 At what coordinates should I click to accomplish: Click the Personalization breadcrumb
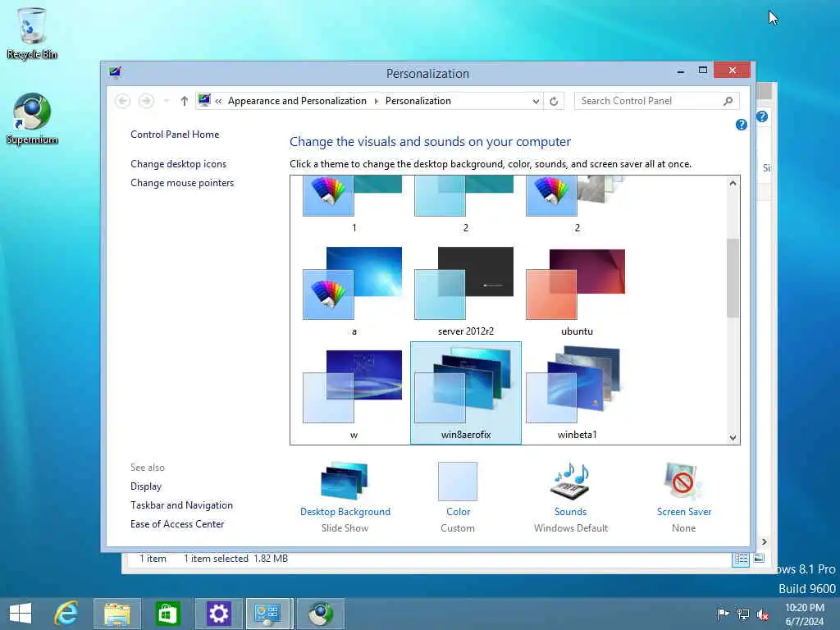[418, 101]
